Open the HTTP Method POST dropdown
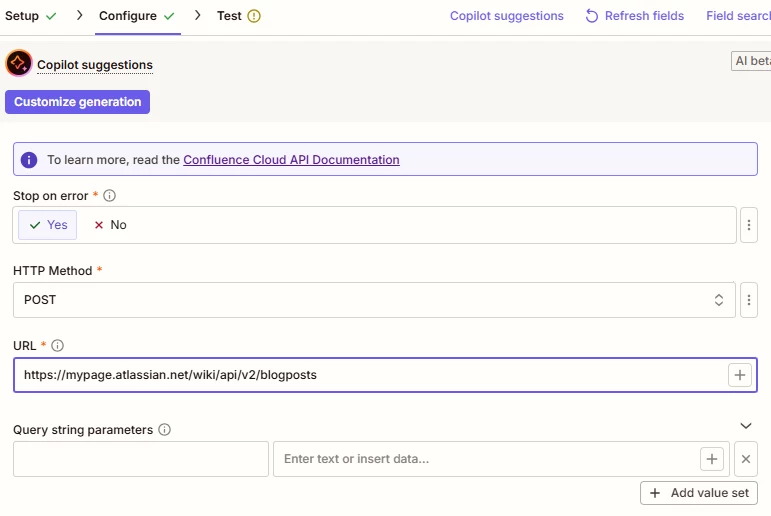771x516 pixels. 374,300
